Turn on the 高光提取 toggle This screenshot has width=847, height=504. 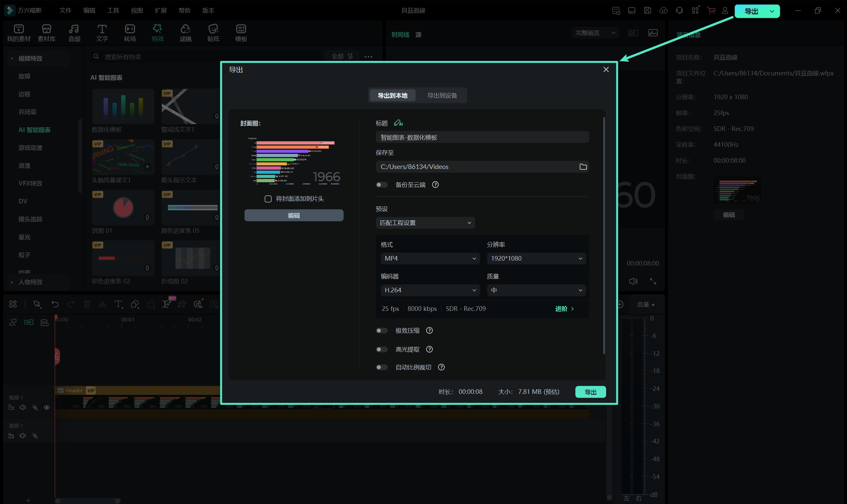coord(381,349)
